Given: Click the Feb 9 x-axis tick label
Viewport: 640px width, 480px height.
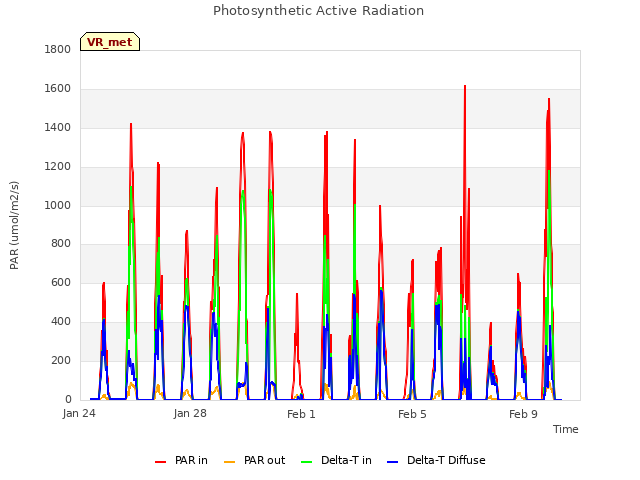Looking at the screenshot, I should [x=523, y=414].
